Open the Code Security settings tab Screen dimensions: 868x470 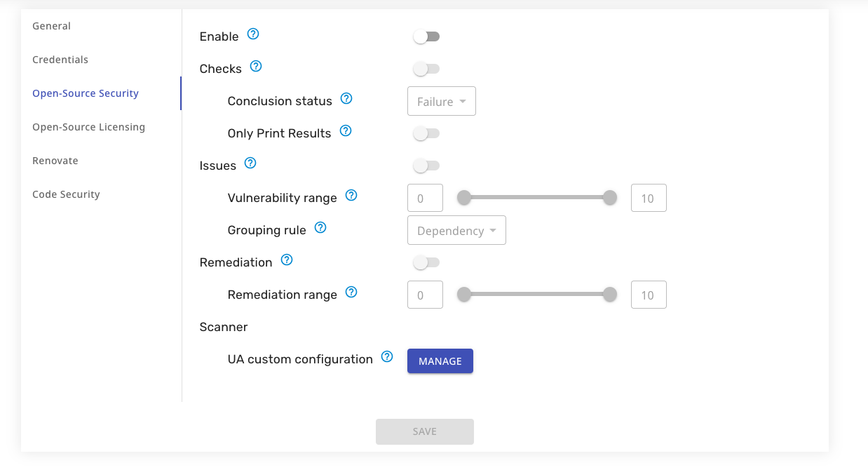[67, 194]
